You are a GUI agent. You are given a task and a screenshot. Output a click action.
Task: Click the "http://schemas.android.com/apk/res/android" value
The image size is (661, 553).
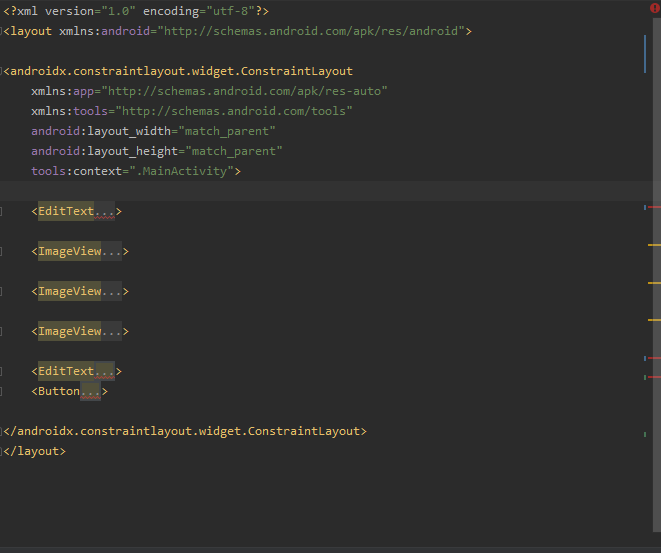click(311, 31)
